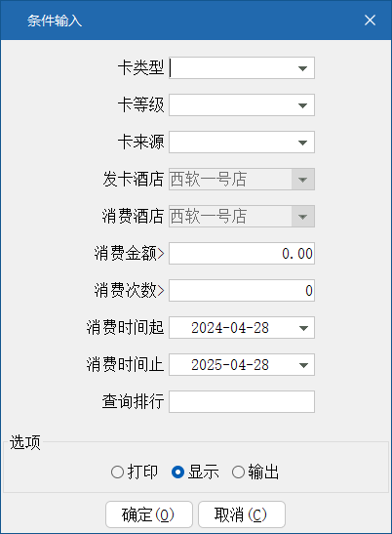Expand the 卡等级 dropdown list
This screenshot has height=534, width=392.
302,105
